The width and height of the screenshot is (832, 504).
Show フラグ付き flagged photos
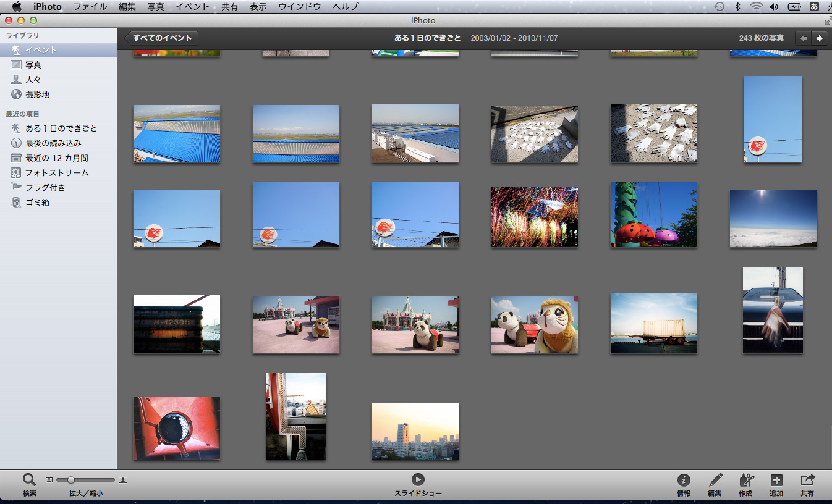(45, 187)
